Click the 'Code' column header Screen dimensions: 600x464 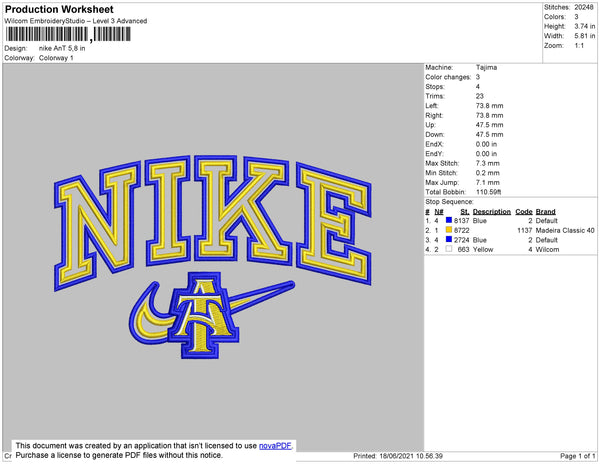524,212
